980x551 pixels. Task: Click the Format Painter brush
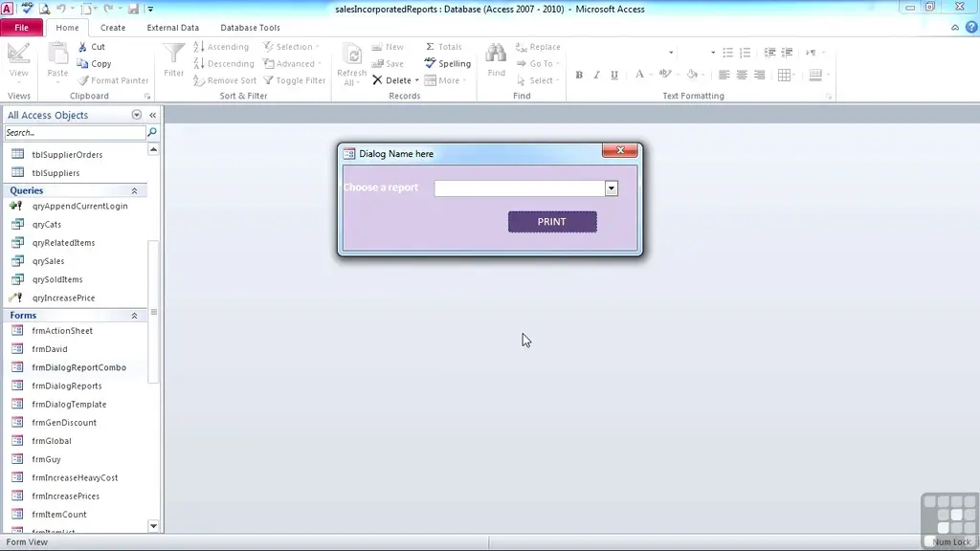[x=113, y=80]
